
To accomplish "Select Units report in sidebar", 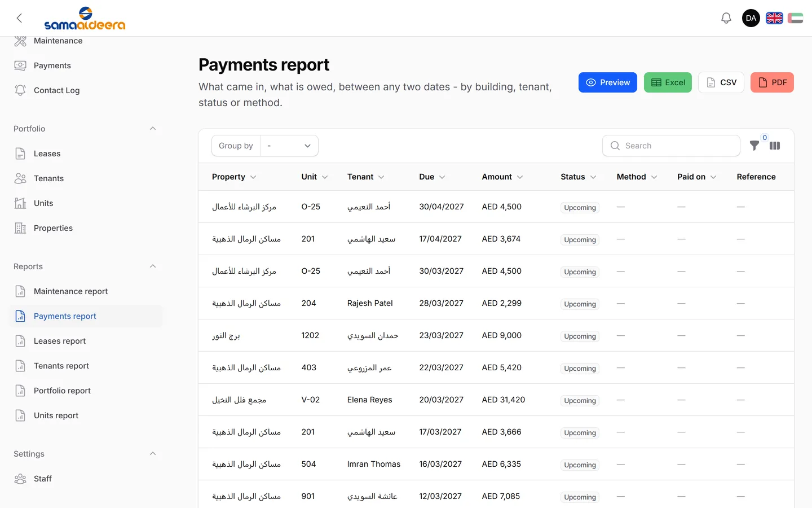I will coord(86,415).
